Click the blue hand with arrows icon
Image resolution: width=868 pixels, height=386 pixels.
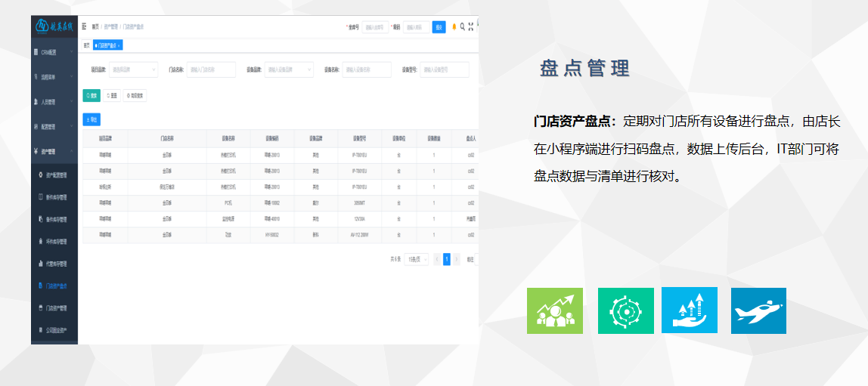689,310
